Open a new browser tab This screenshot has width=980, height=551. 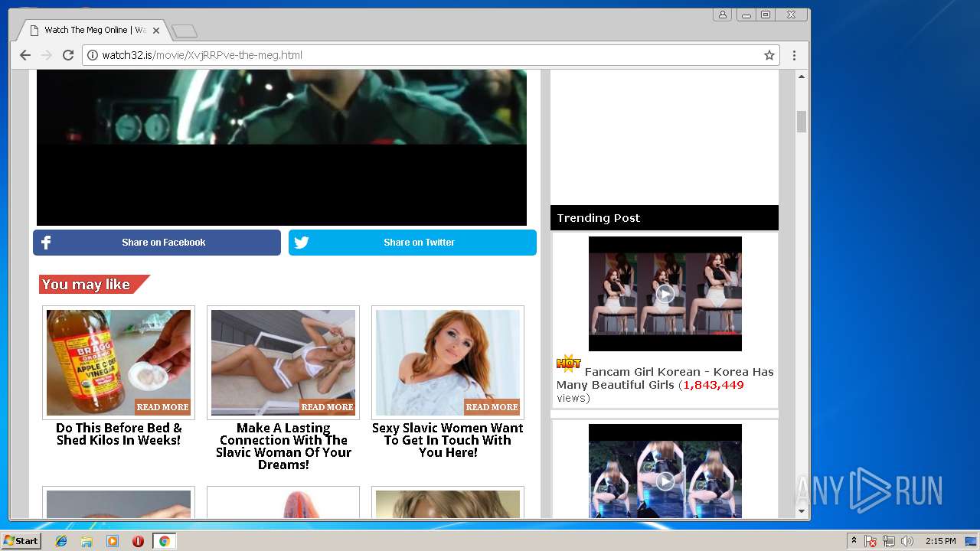(x=185, y=31)
